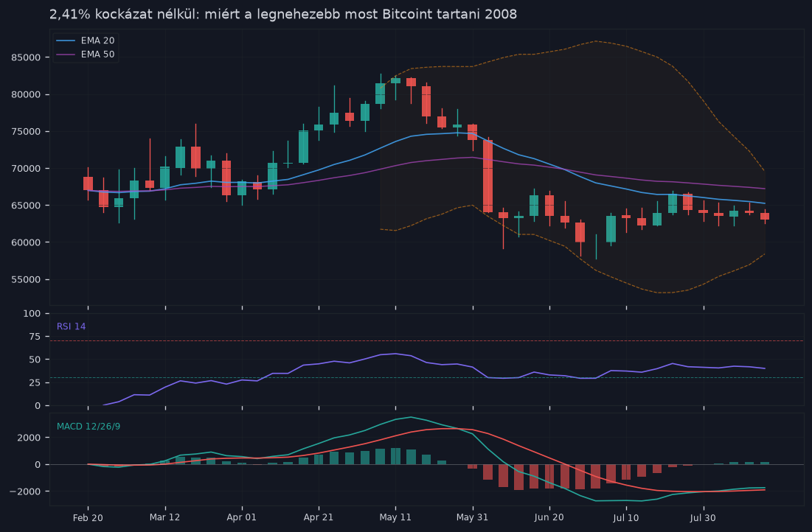
Task: Click the MACD 12/26/9 panel label
Action: click(x=89, y=427)
